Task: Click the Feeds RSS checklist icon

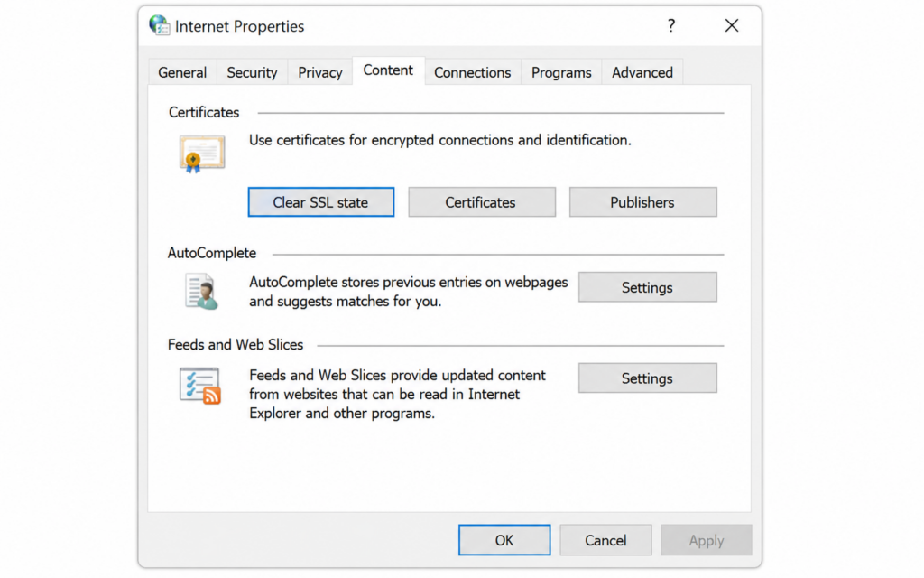Action: [x=200, y=386]
